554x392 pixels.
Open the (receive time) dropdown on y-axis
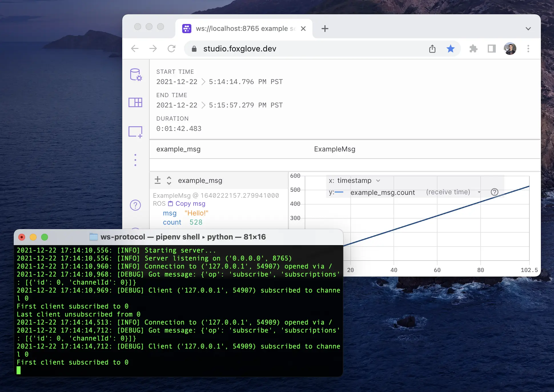coord(480,192)
